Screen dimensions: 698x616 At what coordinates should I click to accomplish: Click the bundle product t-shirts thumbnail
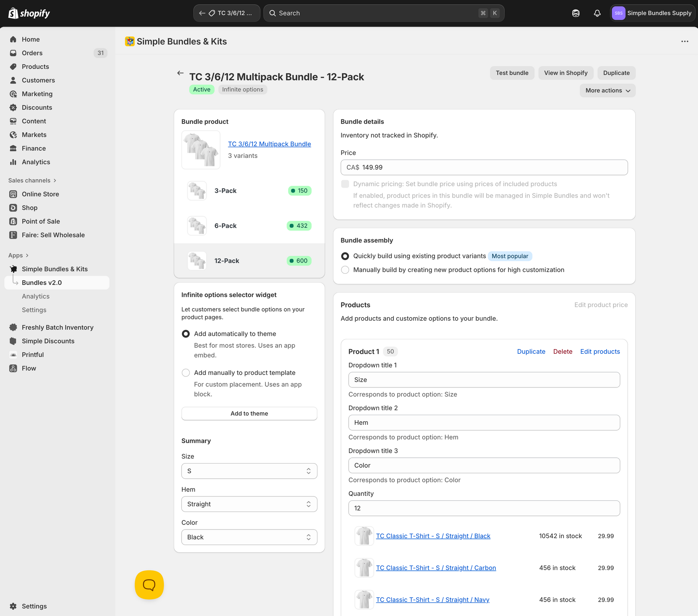201,150
